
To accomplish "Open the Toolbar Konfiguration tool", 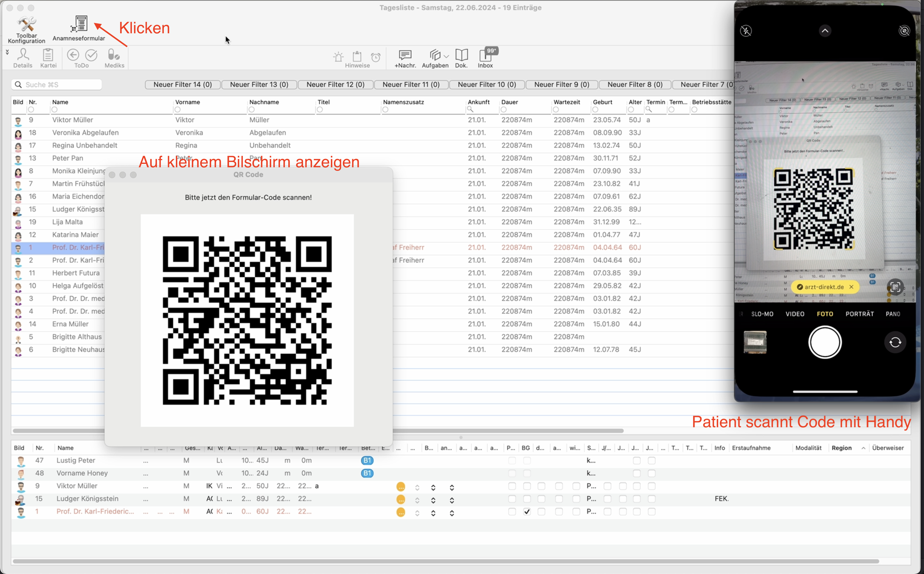I will (26, 30).
